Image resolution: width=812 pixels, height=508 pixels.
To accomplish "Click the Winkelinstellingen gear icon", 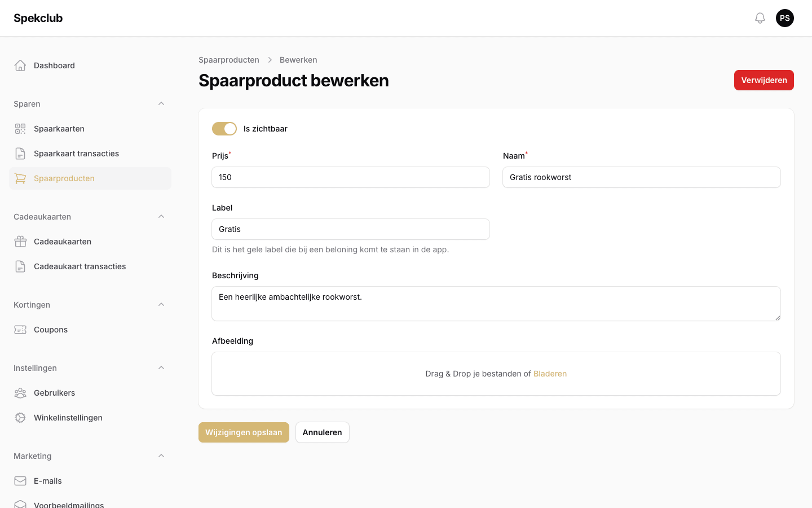I will (20, 418).
